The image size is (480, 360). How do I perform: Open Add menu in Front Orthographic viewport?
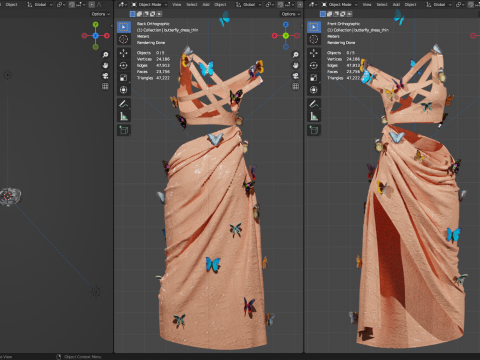pos(396,5)
